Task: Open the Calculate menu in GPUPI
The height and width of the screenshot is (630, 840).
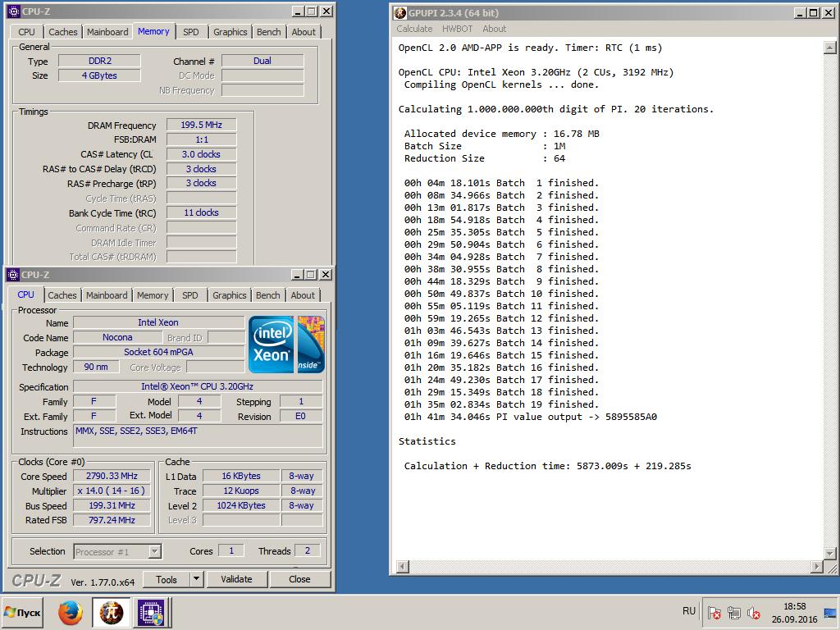Action: click(x=414, y=29)
